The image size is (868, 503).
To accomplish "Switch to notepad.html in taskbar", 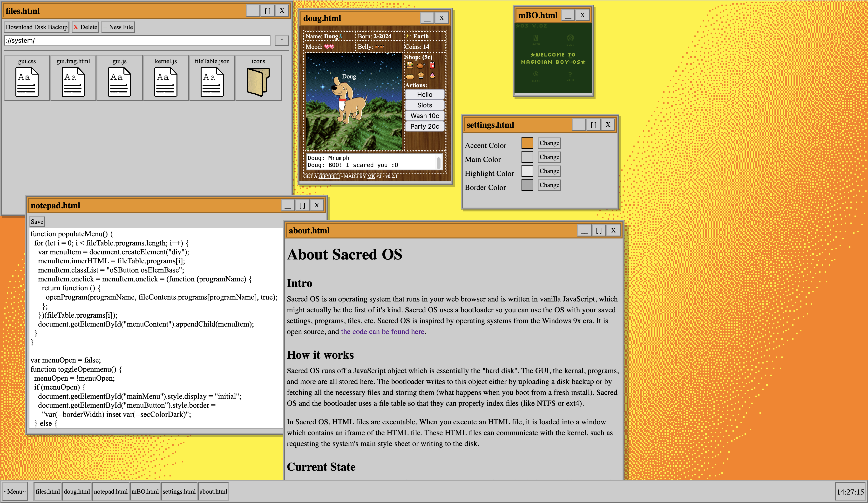I will coord(111,491).
